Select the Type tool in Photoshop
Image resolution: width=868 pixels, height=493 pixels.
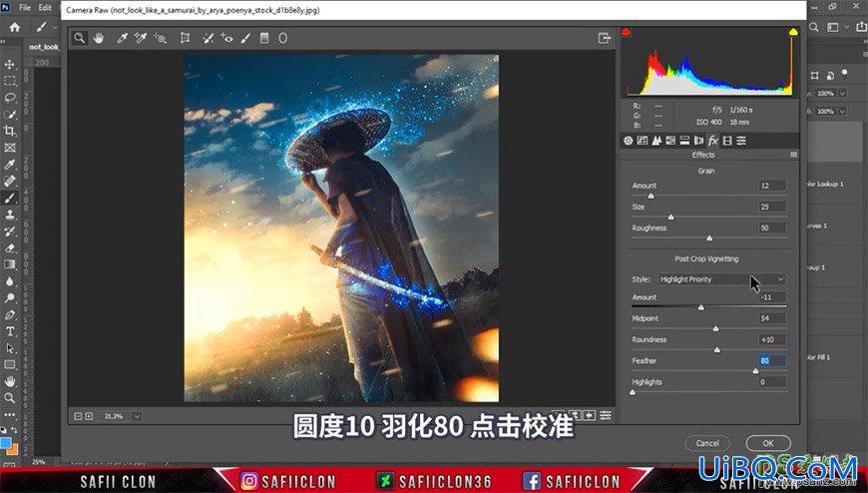point(9,331)
